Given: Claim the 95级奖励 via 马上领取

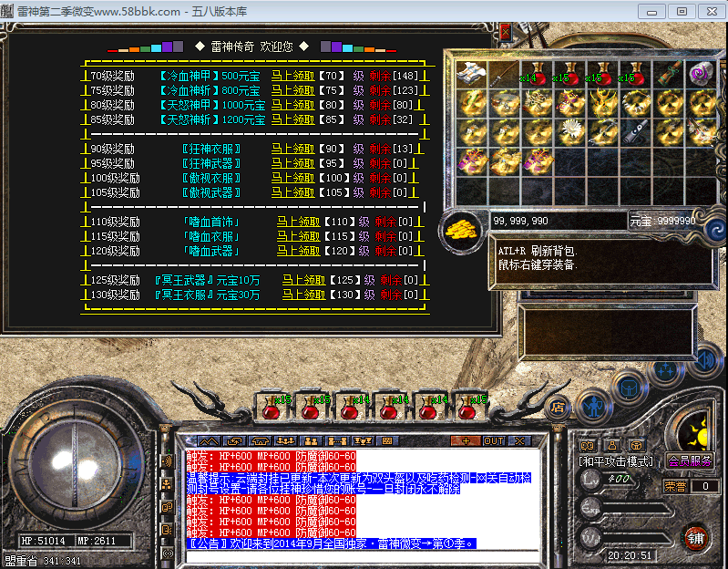Looking at the screenshot, I should coord(293,163).
